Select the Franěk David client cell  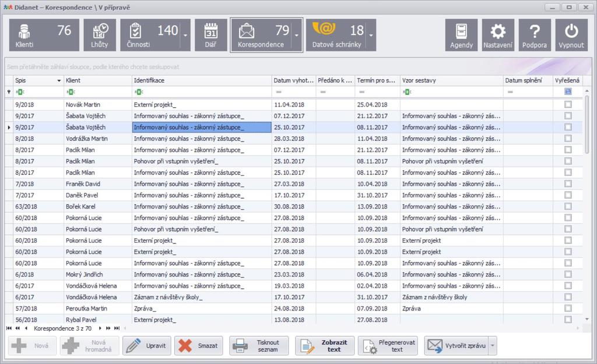[x=98, y=183]
